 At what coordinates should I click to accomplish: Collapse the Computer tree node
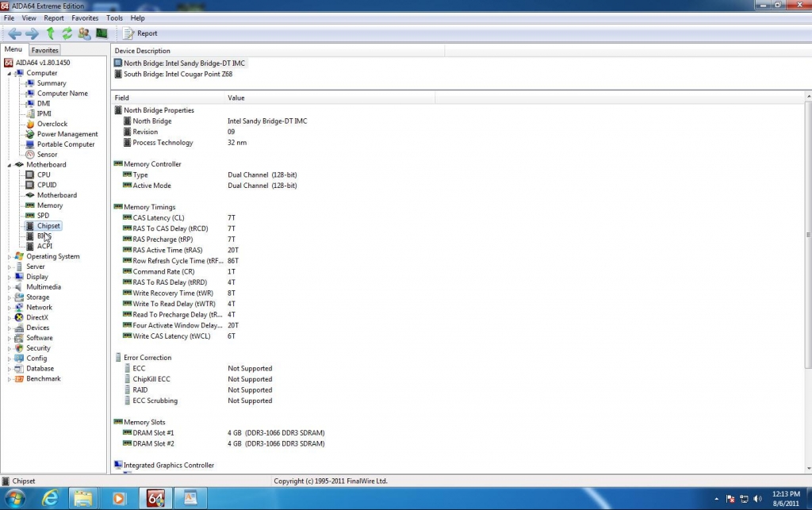pyautogui.click(x=10, y=73)
